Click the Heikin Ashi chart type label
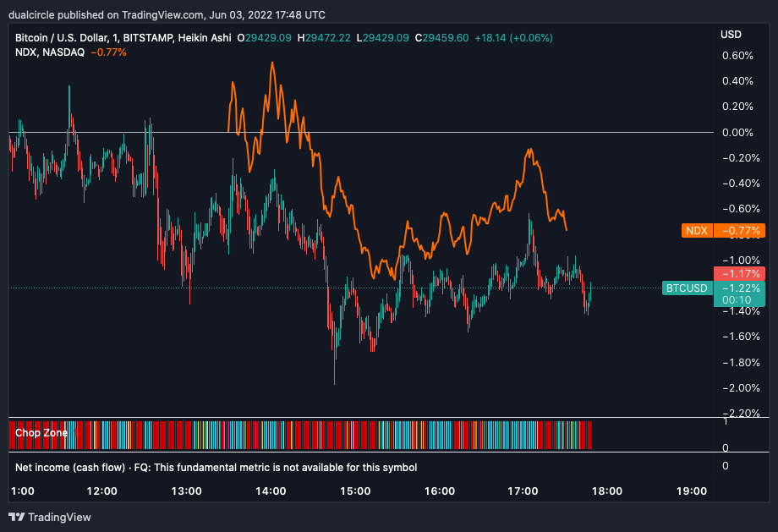The width and height of the screenshot is (778, 532). 205,38
